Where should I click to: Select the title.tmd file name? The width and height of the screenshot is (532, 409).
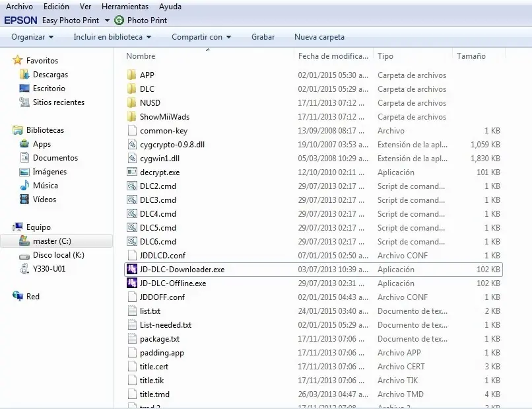(x=154, y=394)
